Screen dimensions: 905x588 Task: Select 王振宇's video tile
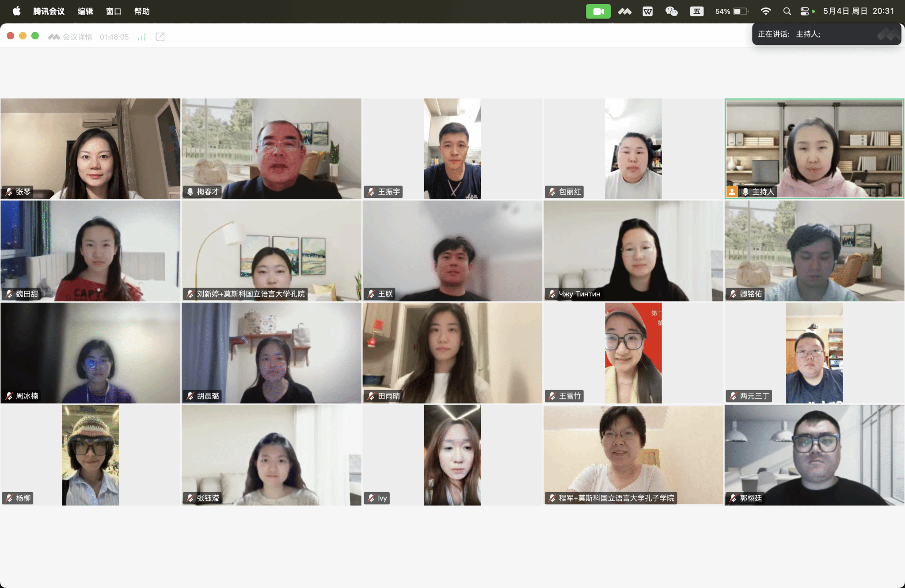[x=452, y=148]
